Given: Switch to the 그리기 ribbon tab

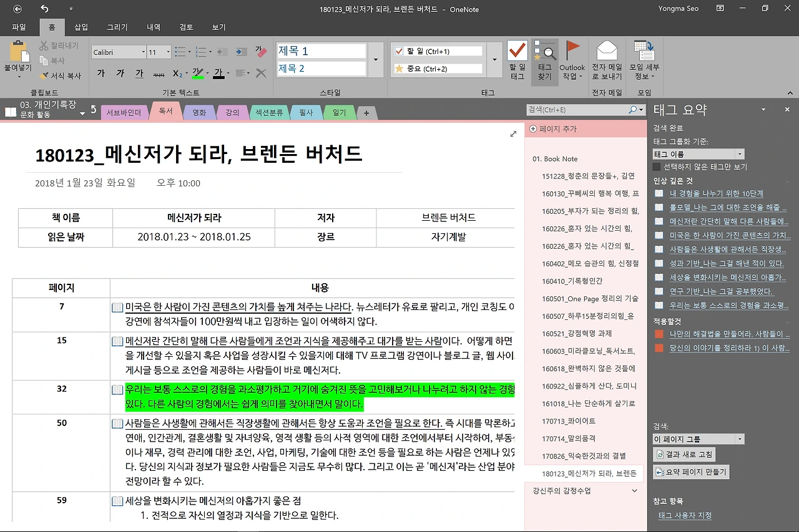Looking at the screenshot, I should pos(117,27).
